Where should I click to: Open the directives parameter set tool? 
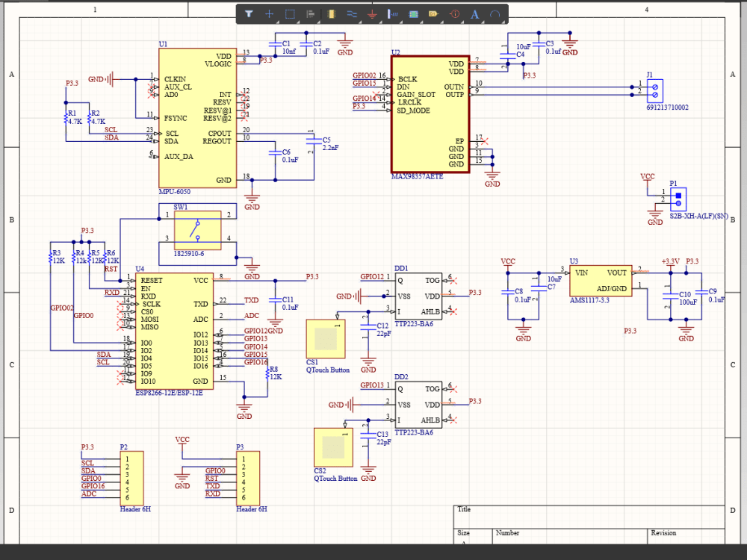454,13
